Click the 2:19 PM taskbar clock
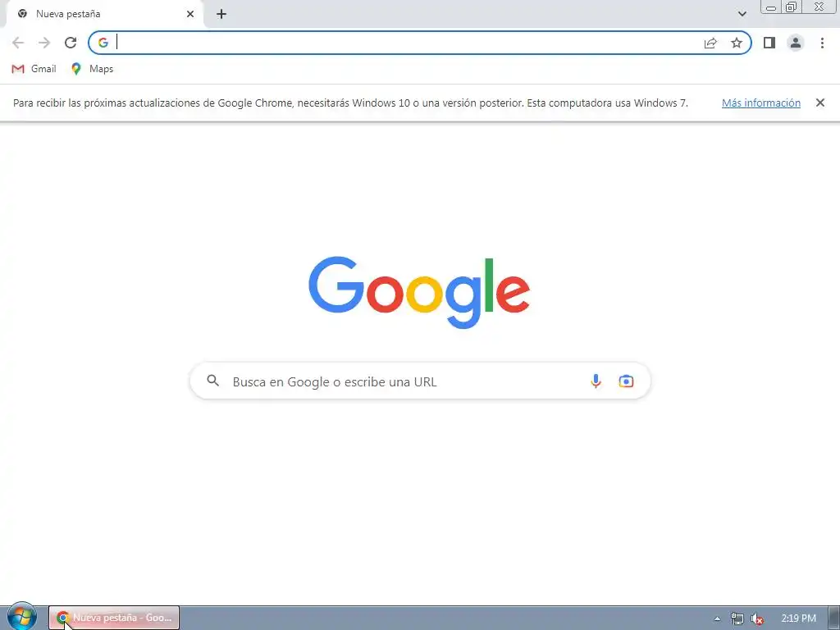This screenshot has height=630, width=840. point(798,619)
